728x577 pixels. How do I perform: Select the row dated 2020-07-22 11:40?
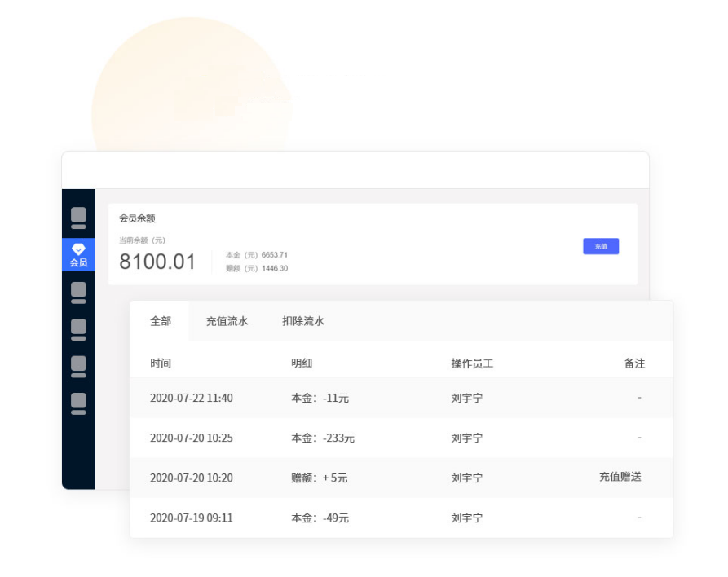point(402,398)
